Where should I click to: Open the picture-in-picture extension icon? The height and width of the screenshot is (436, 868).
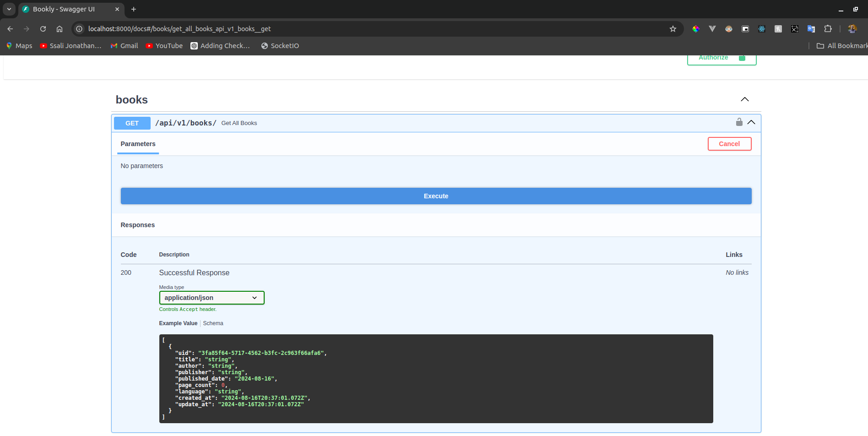click(745, 29)
